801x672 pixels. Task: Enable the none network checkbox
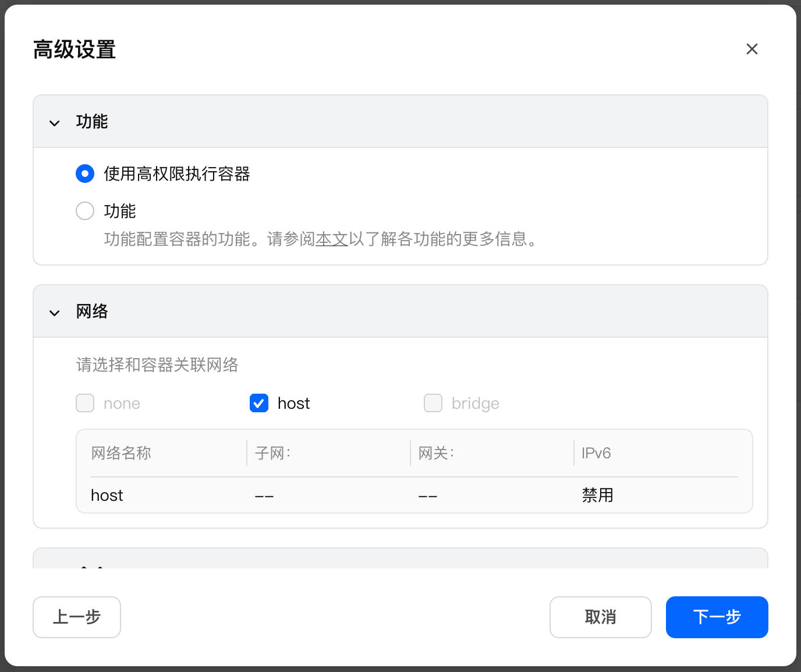(84, 403)
